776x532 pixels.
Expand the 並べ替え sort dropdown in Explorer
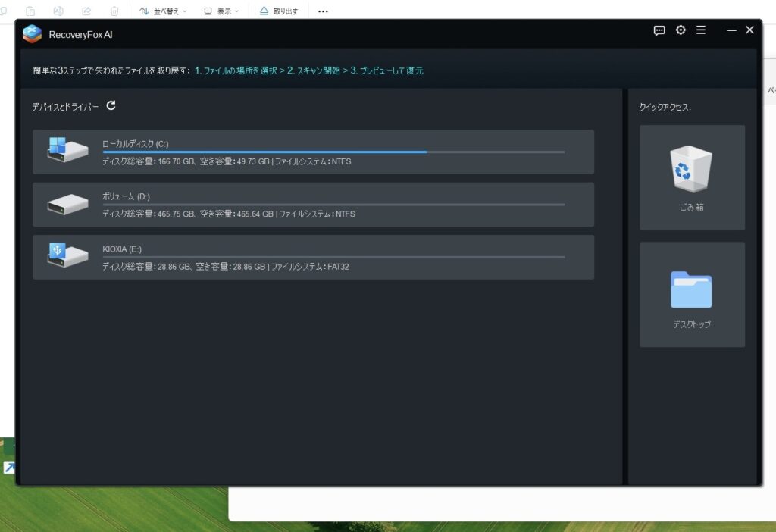164,11
